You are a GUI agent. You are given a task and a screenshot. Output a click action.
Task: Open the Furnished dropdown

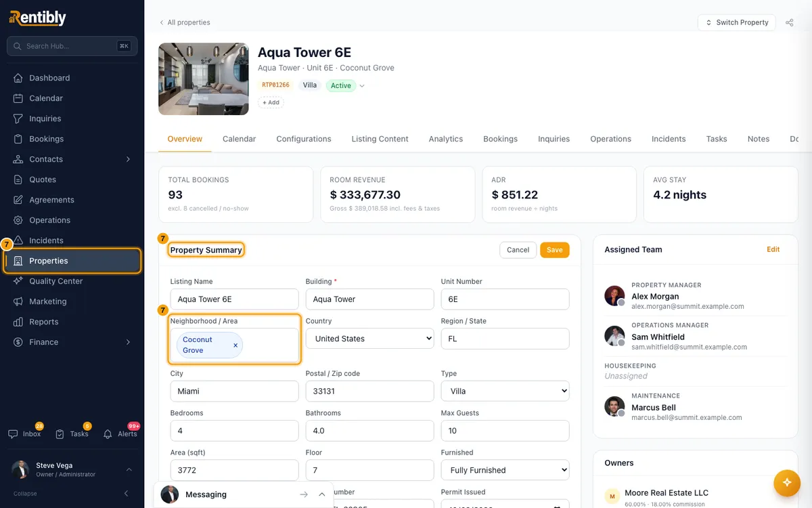(505, 470)
